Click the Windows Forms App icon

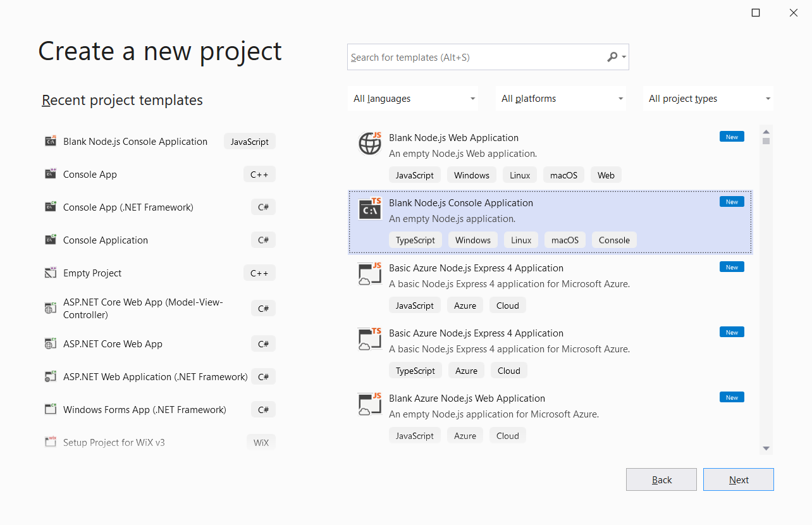click(x=51, y=409)
